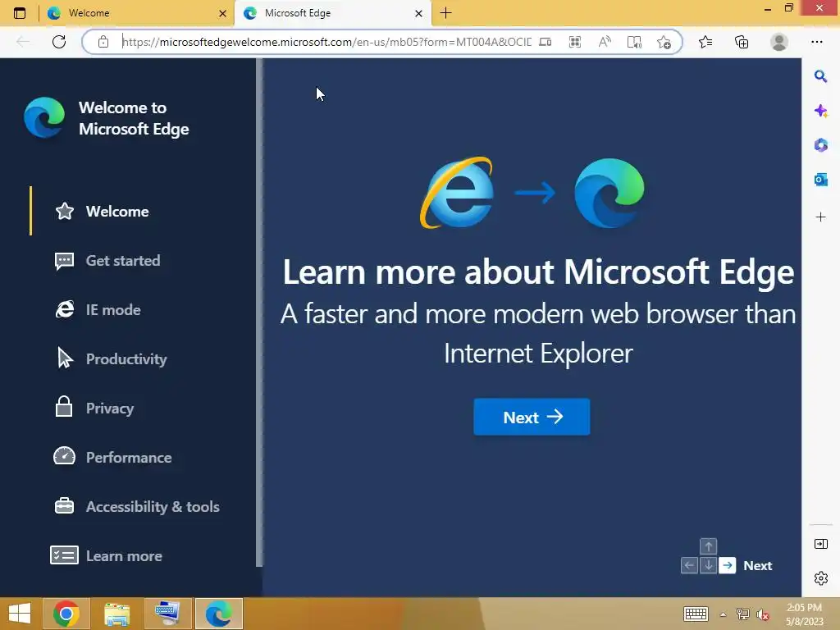Show hidden tray icons

coord(723,614)
